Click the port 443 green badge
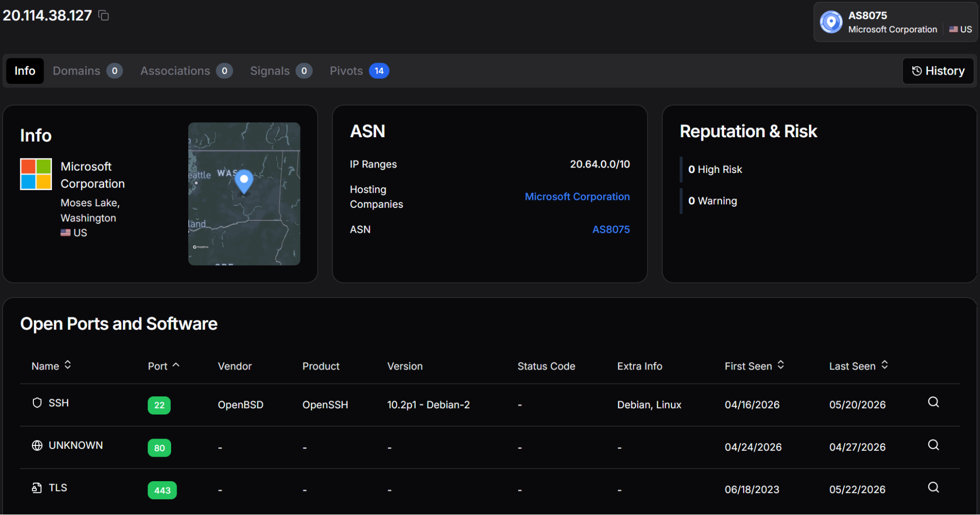The height and width of the screenshot is (515, 980). (162, 490)
